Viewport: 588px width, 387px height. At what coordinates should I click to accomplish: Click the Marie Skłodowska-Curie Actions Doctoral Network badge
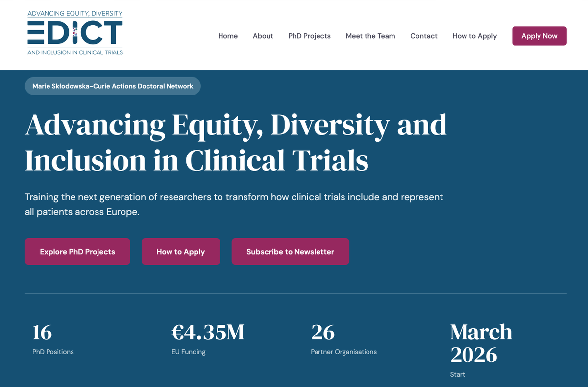113,86
